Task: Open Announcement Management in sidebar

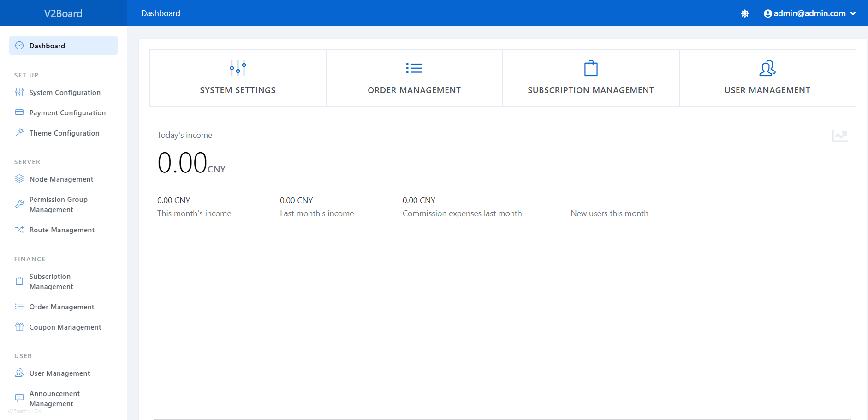Action: pyautogui.click(x=54, y=399)
